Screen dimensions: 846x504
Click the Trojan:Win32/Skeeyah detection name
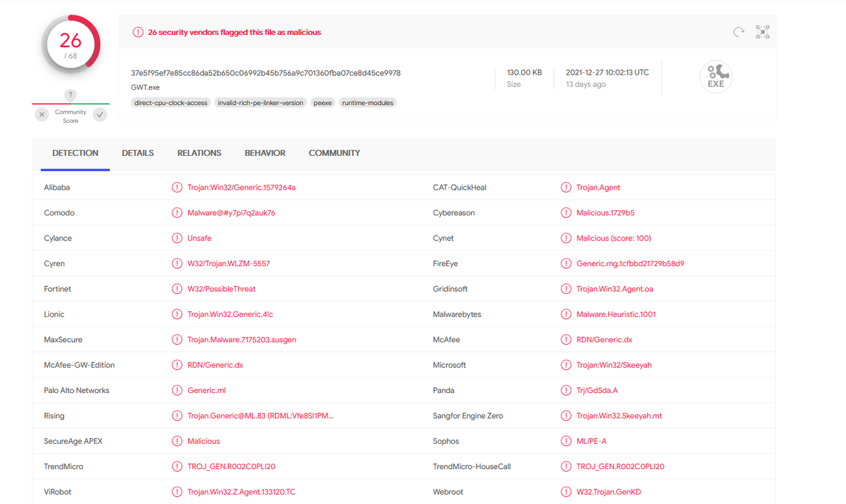click(614, 365)
